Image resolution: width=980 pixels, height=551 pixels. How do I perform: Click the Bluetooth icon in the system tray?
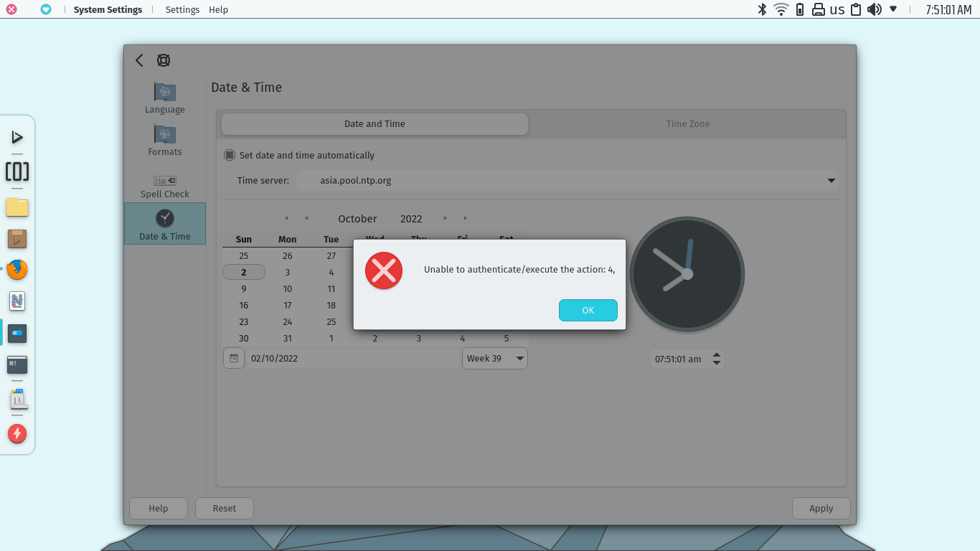(762, 9)
